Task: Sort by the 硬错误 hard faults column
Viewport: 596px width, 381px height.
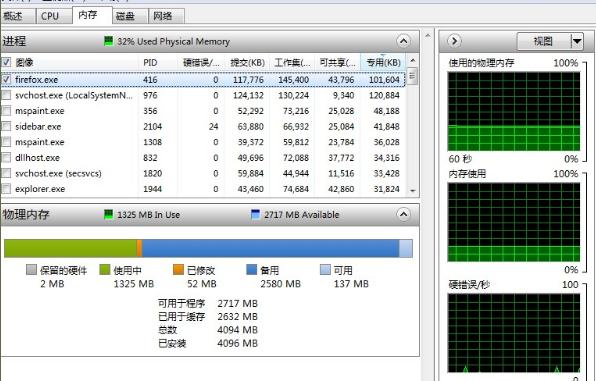Action: pyautogui.click(x=201, y=62)
